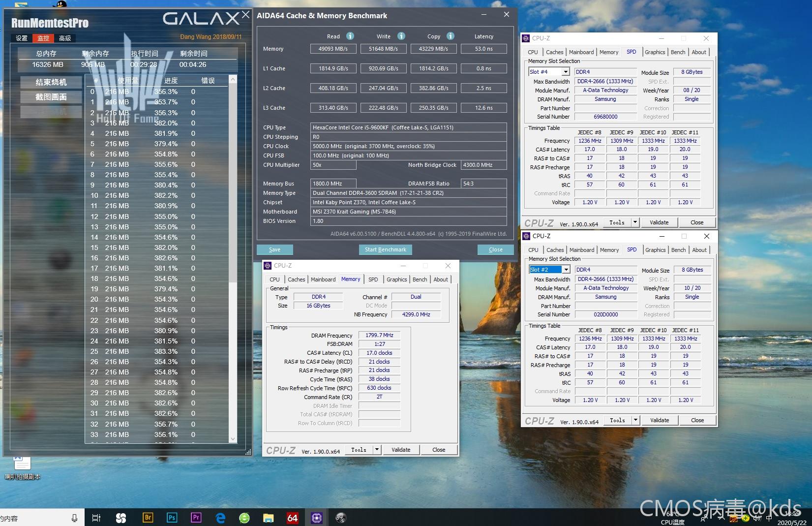Screen dimensions: 812x526
Task: Click the Tools button in CPU-Z Memory window
Action: click(x=359, y=450)
